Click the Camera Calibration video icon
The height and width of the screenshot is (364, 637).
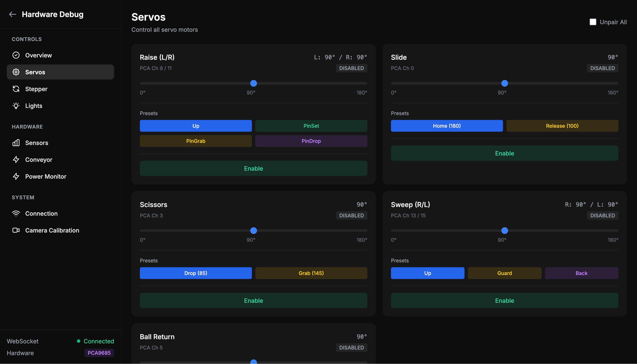pos(16,230)
